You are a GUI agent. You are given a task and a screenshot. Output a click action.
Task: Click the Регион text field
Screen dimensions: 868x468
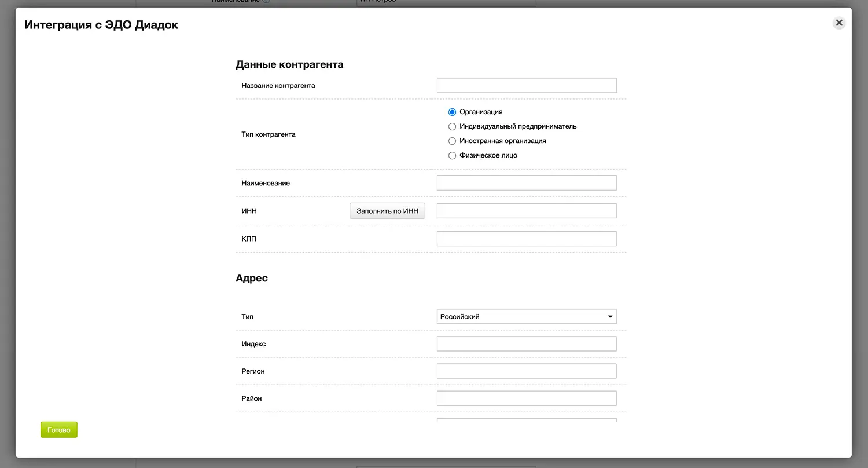tap(526, 371)
